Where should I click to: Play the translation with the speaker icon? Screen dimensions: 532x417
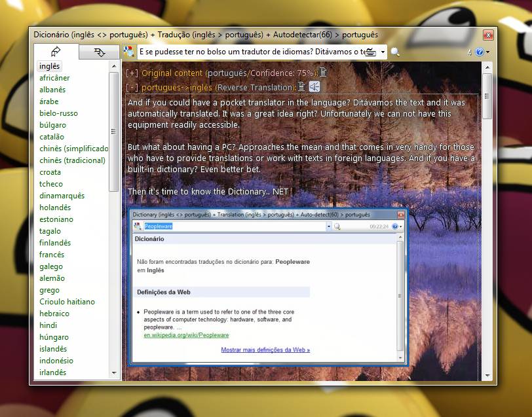(314, 87)
